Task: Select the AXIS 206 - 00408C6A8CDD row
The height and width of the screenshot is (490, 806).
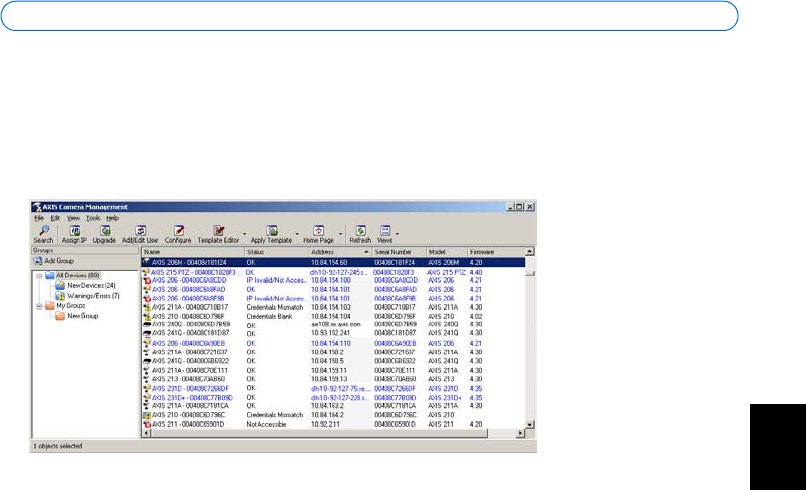Action: [x=333, y=281]
